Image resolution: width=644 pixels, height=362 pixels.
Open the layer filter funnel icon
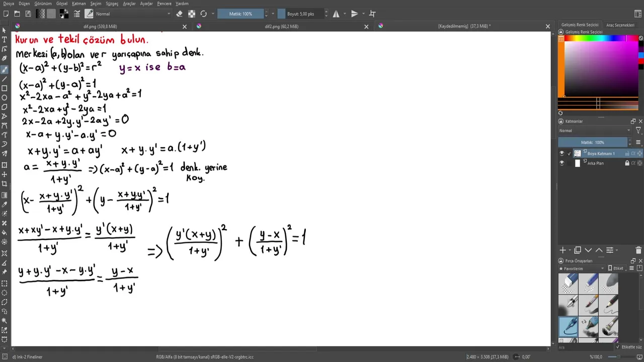click(638, 131)
